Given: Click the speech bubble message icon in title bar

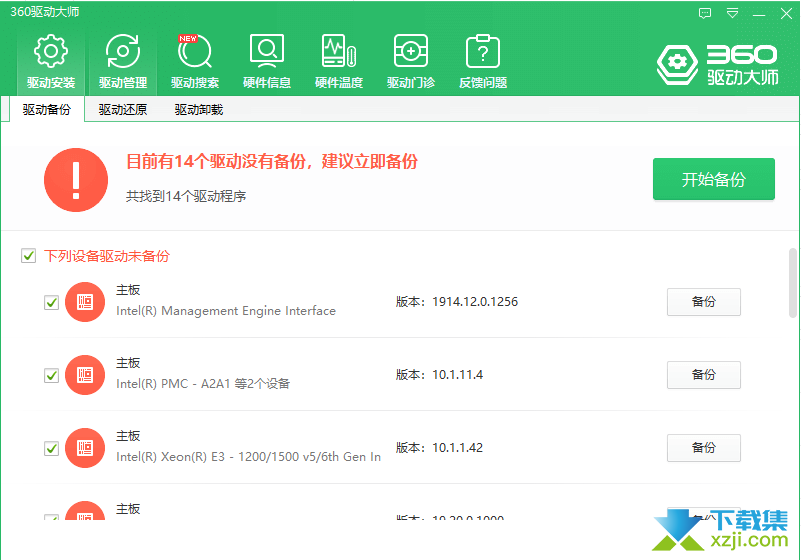Looking at the screenshot, I should tap(706, 13).
